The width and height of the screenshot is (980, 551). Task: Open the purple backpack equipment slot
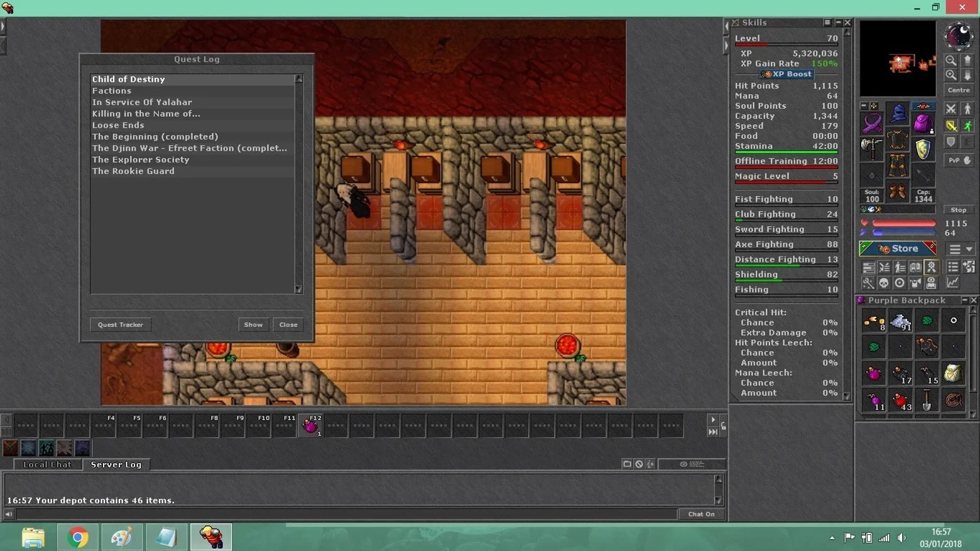coord(923,123)
